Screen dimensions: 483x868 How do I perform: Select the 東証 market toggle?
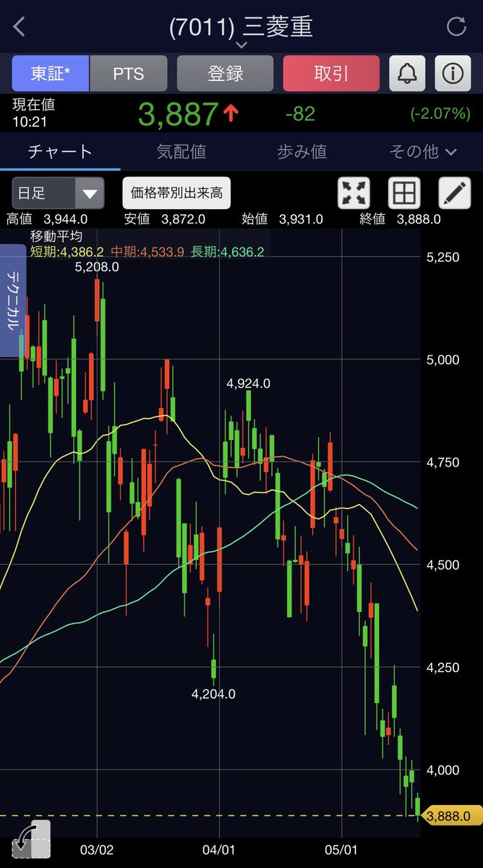50,73
